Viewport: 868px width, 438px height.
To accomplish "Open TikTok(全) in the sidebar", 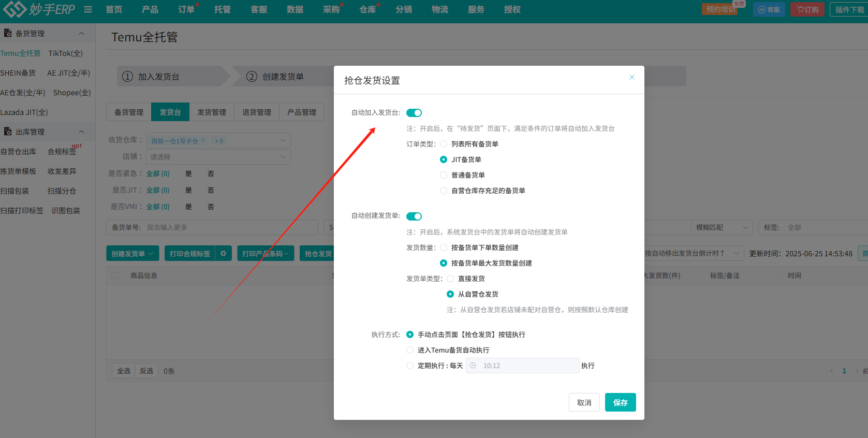I will click(x=65, y=53).
